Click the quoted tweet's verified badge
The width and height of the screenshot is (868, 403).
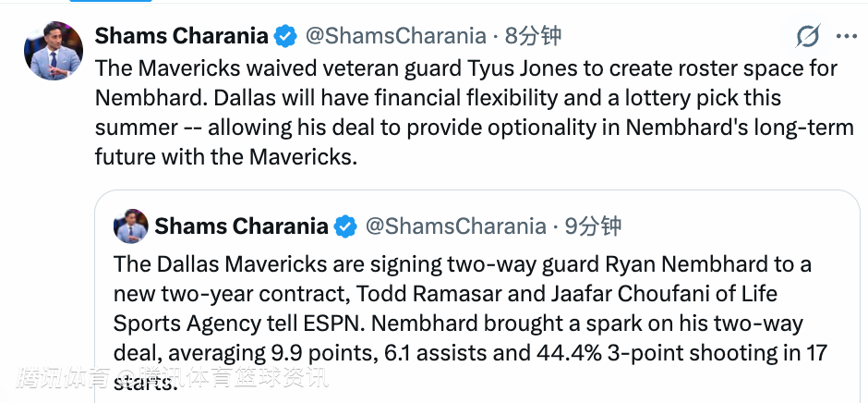pos(345,226)
